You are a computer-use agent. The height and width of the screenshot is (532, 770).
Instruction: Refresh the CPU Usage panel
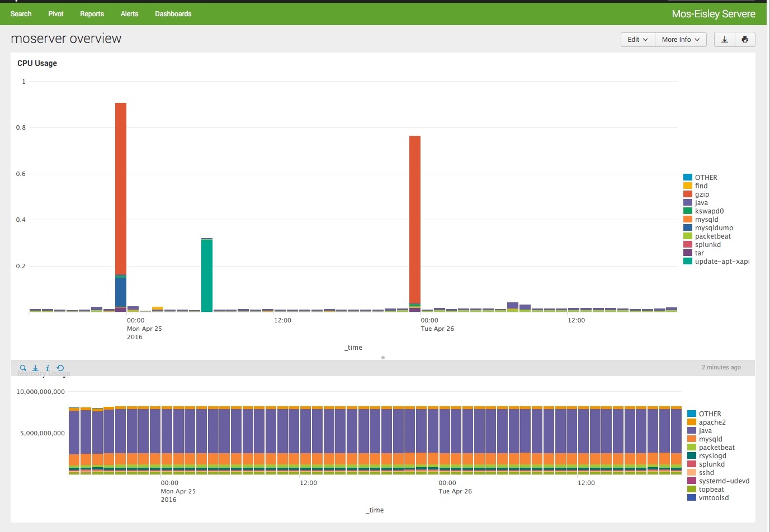coord(60,368)
